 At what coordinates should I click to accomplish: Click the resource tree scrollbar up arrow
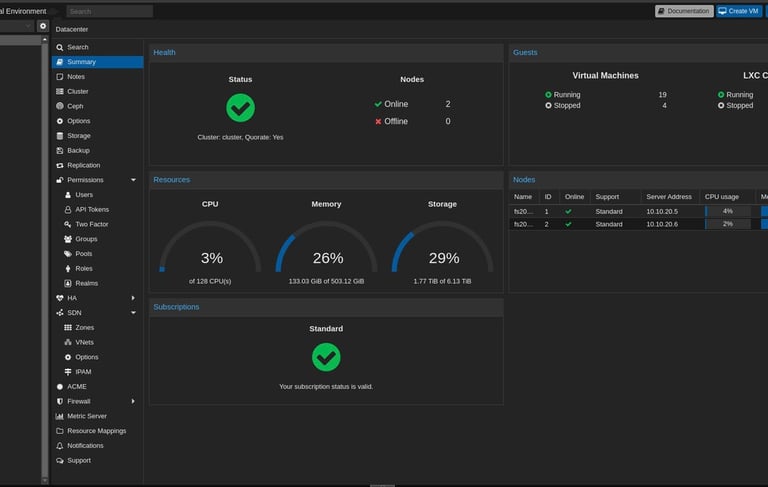[45, 39]
